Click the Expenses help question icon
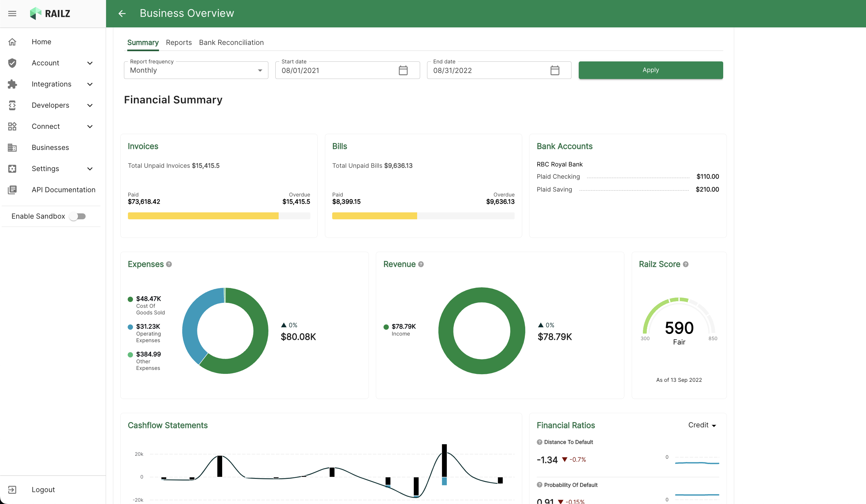The height and width of the screenshot is (504, 866). coord(169,264)
